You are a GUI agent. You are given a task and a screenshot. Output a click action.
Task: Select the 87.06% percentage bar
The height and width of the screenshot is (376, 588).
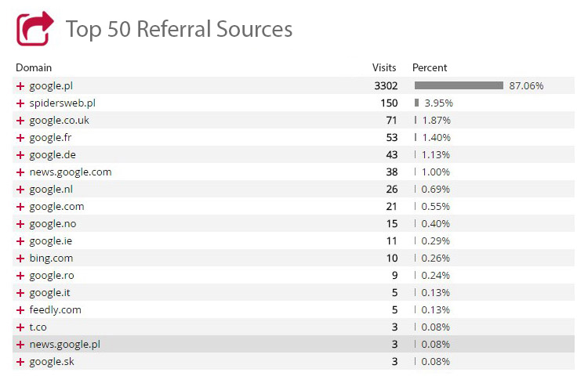point(459,85)
